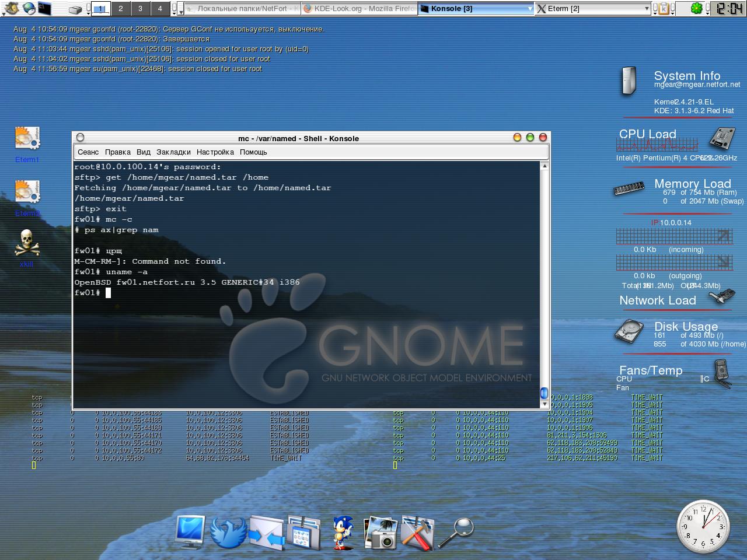The height and width of the screenshot is (560, 747).
Task: Switch to virtual desktop 4
Action: [x=160, y=8]
